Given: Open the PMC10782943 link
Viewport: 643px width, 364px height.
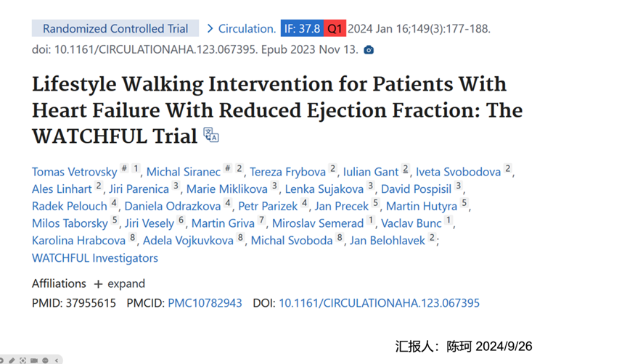Looking at the screenshot, I should pos(205,303).
